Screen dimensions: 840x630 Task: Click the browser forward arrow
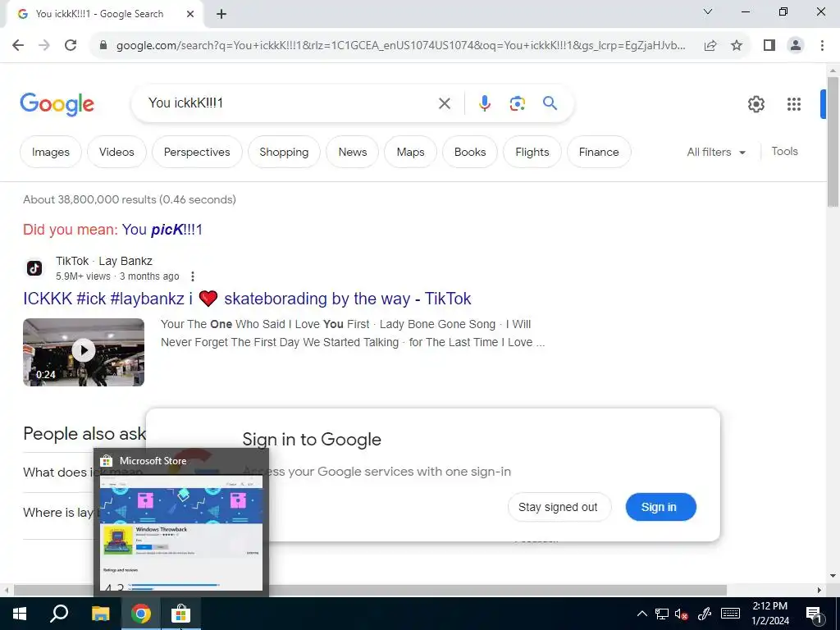click(44, 45)
